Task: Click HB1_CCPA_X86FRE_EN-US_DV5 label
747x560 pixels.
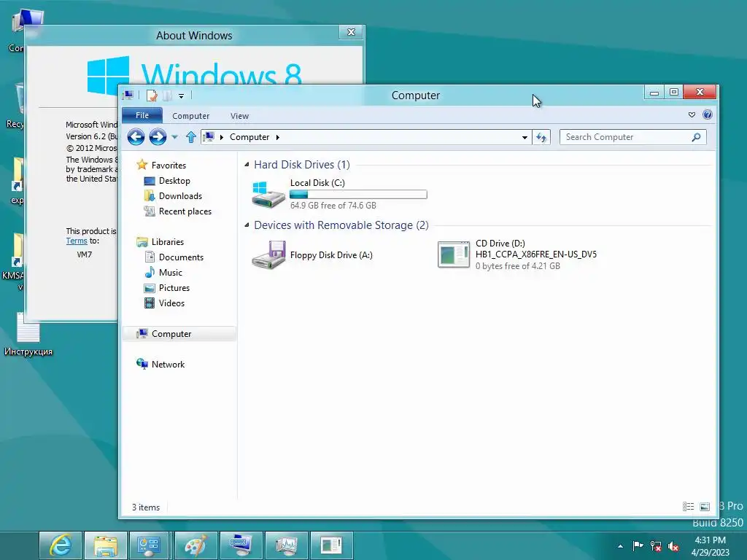Action: pos(536,254)
